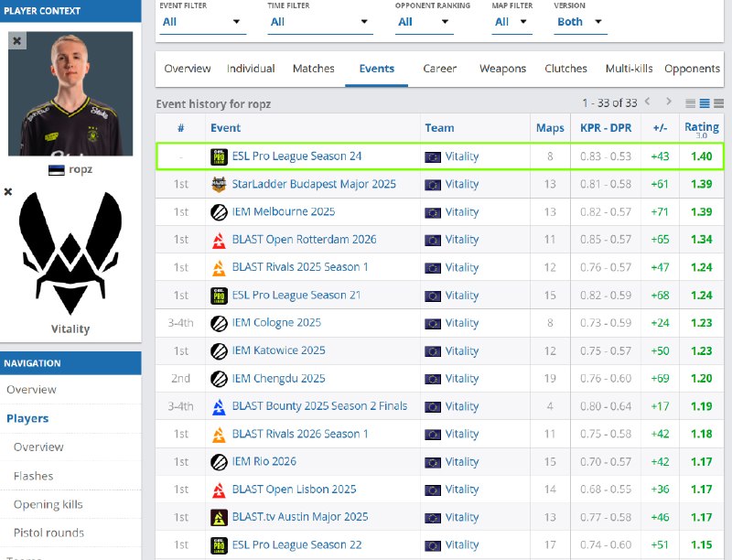Screen dimensions: 732x560
Task: Go to the next page of events
Action: tap(669, 102)
